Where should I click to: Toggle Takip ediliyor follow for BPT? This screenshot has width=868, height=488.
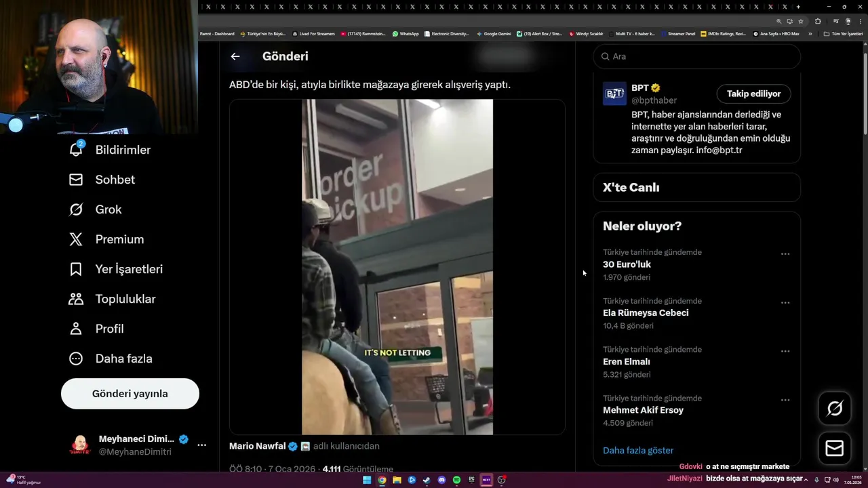tap(753, 94)
